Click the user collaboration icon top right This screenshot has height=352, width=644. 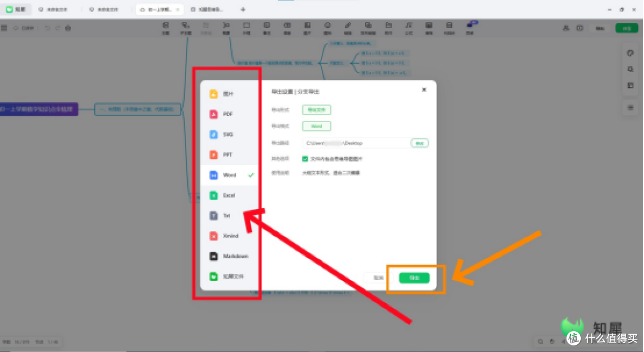tap(566, 28)
